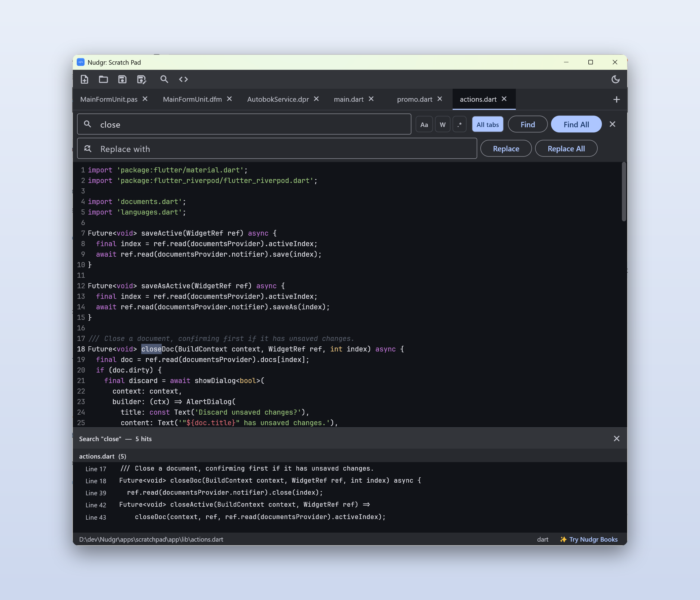Click the editor vertical scrollbar

(624, 192)
